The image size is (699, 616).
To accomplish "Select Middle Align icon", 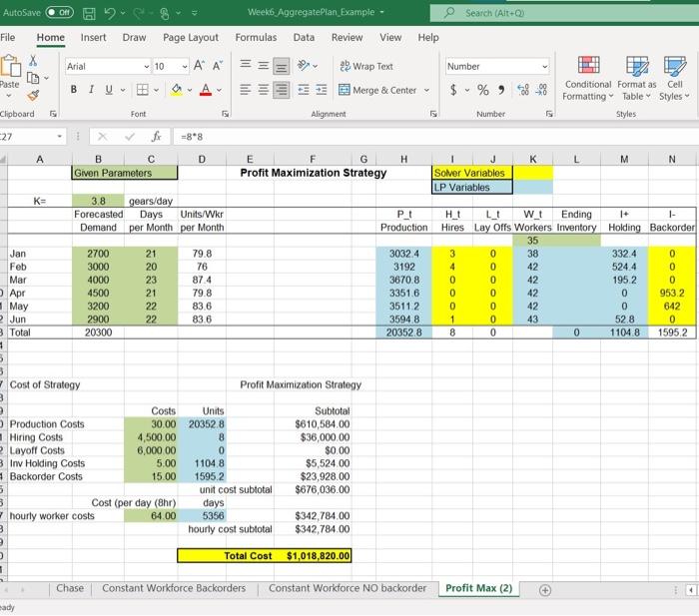I will point(264,66).
